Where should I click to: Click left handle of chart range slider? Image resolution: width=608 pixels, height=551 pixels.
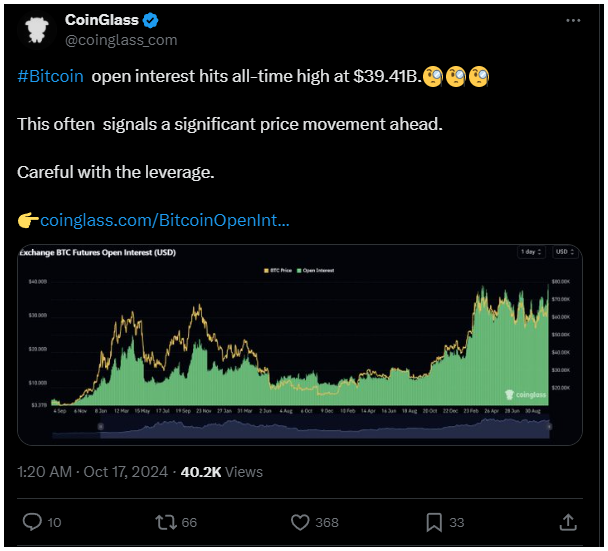click(x=100, y=427)
